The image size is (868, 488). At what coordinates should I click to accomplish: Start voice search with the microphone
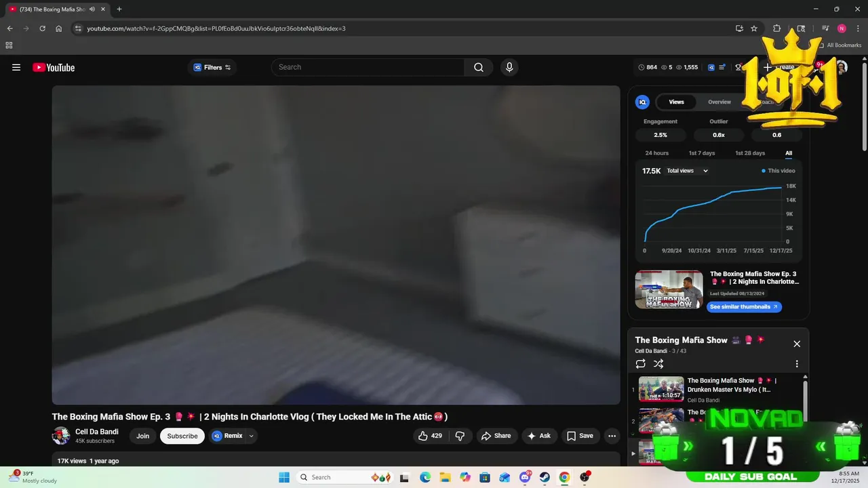[x=509, y=67]
